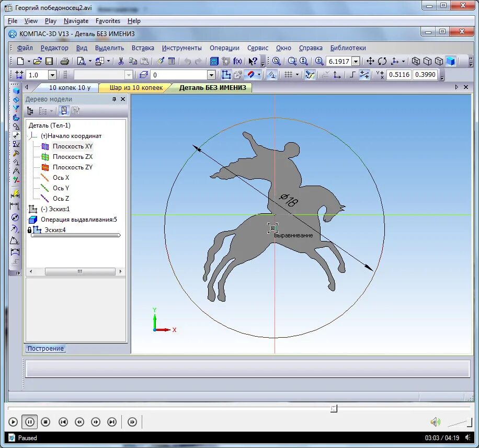Open the New document dropdown arrow
Image resolution: width=479 pixels, height=448 pixels.
(29, 61)
